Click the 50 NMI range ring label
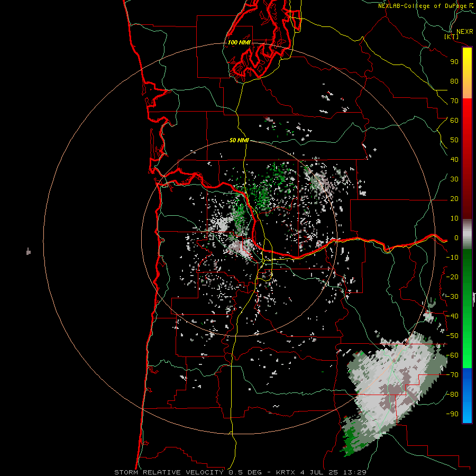Viewport: 476px width, 476px height. (239, 140)
